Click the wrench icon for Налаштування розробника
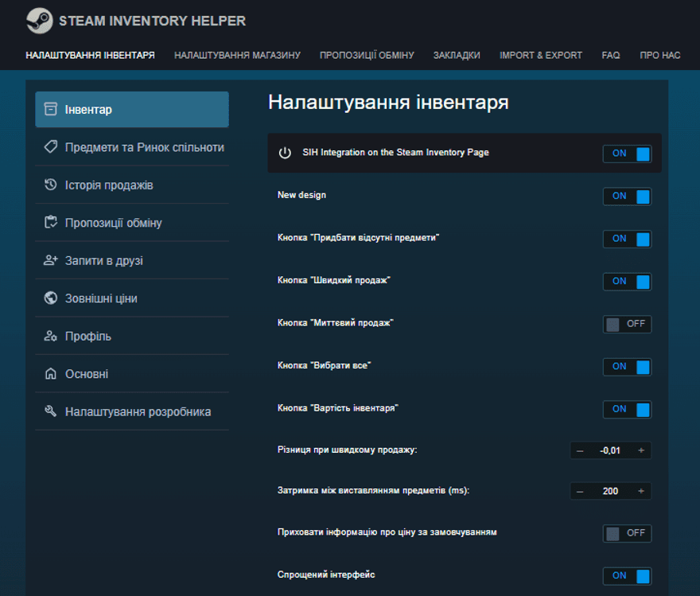This screenshot has width=700, height=596. point(49,411)
